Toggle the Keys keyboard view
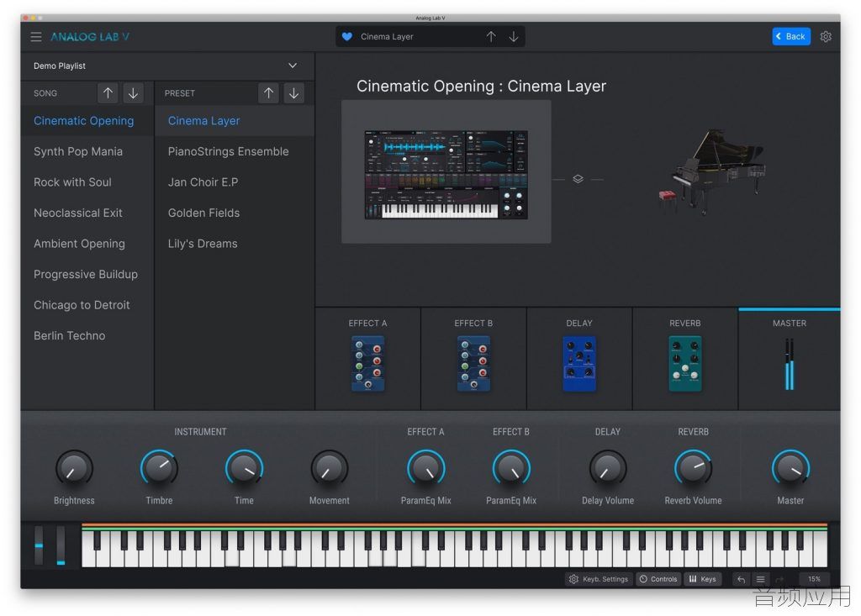 coord(702,579)
